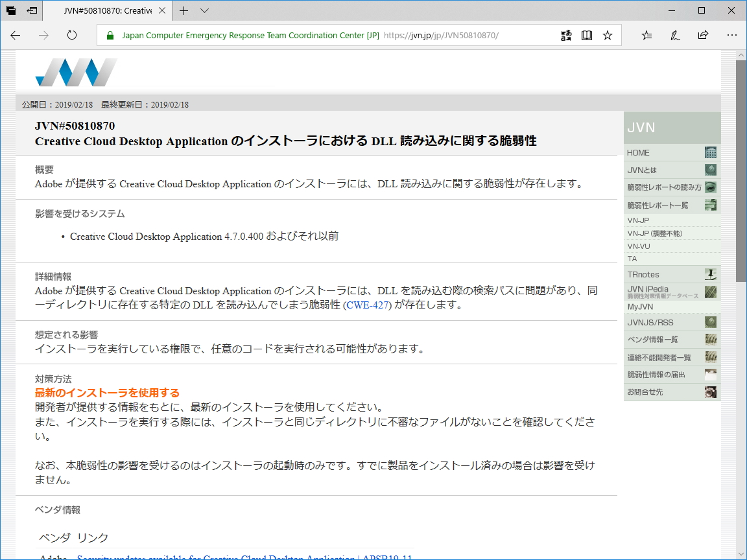
Task: Open 脆弱性情報の届出 sidebar item
Action: pyautogui.click(x=672, y=375)
